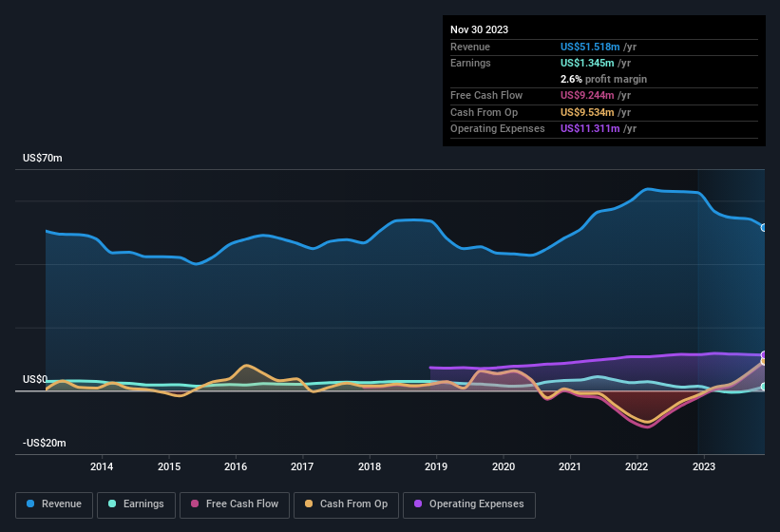This screenshot has height=532, width=780.
Task: Click the US$0 y-axis label
Action: (x=35, y=379)
